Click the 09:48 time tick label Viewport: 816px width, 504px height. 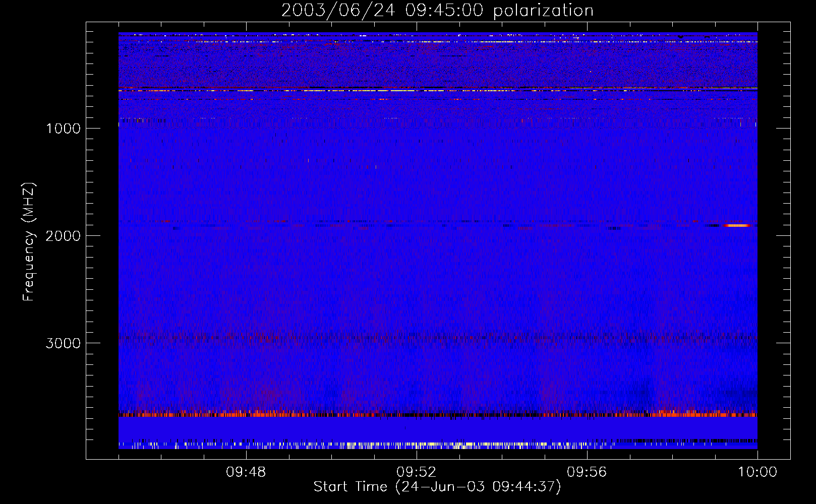(x=246, y=472)
